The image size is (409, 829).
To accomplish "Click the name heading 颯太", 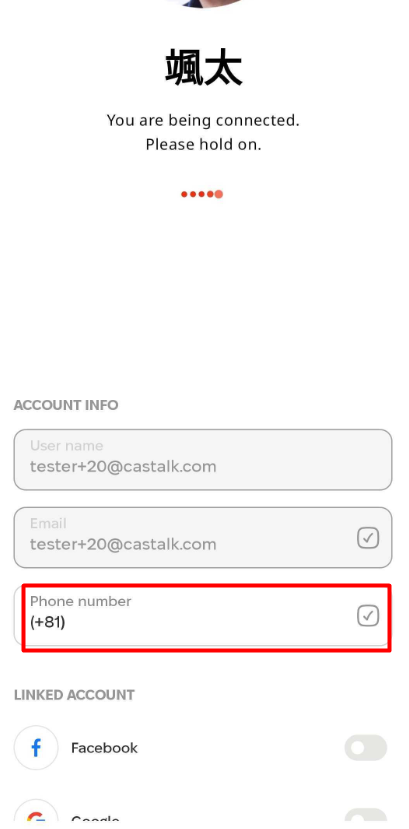I will [203, 68].
